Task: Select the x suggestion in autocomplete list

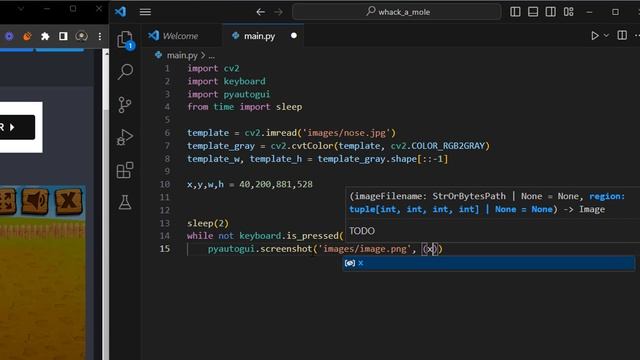Action: pos(489,263)
